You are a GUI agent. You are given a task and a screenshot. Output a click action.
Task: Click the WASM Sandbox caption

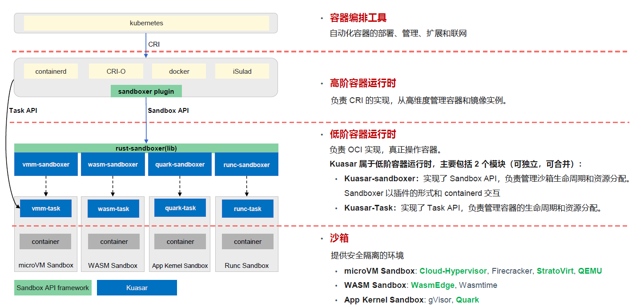[113, 266]
